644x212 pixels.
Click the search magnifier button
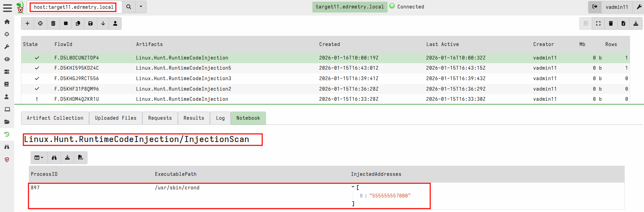coord(129,7)
